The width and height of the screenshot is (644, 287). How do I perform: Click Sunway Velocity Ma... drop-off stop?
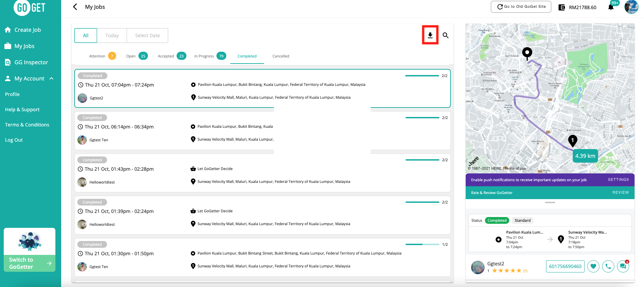click(x=583, y=239)
